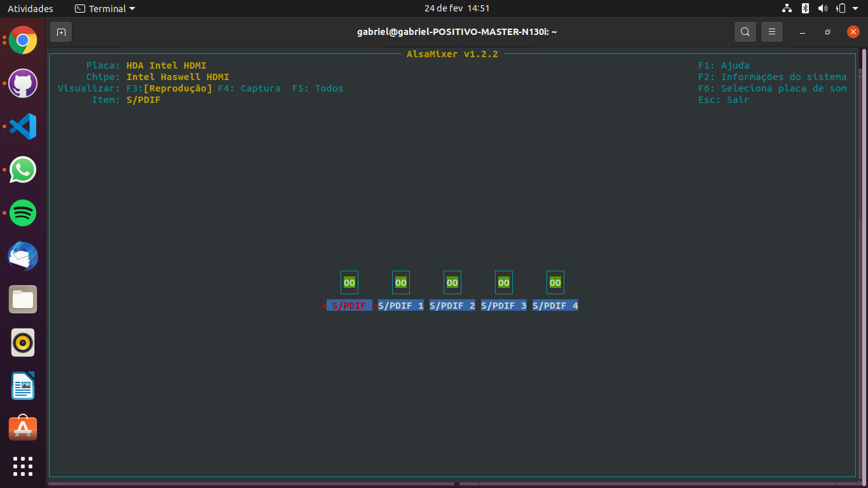This screenshot has height=488, width=868.
Task: Open the Files manager in dock
Action: click(x=23, y=299)
